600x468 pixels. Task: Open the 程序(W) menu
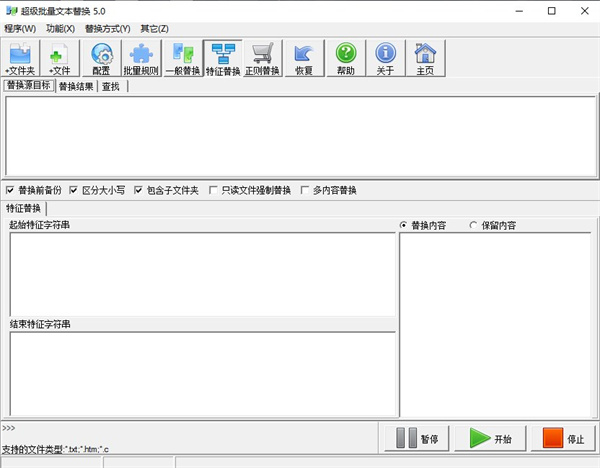(20, 29)
